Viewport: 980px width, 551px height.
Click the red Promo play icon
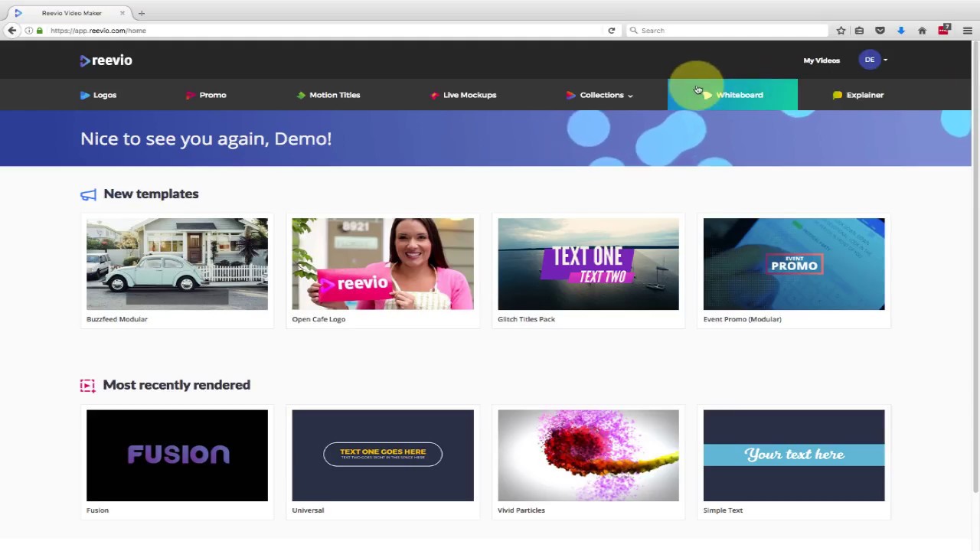[191, 95]
